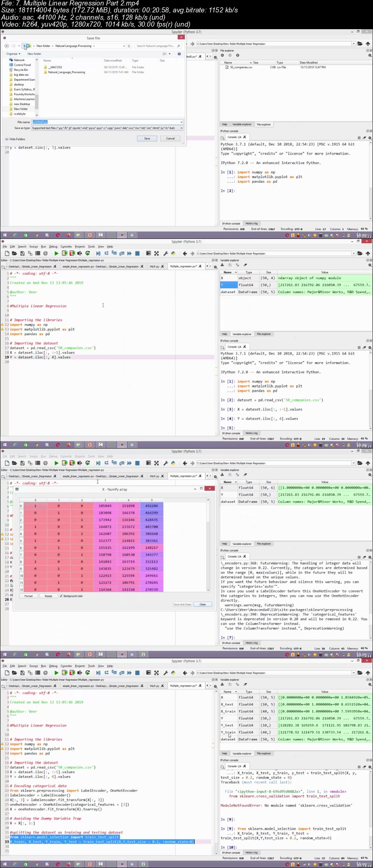Click Cancel in the Save file dialog

click(x=170, y=139)
